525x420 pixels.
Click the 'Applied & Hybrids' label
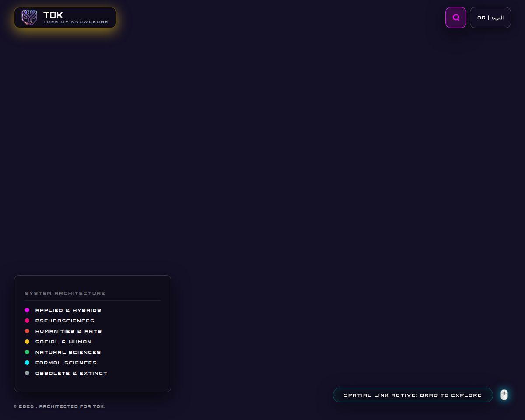(x=68, y=310)
